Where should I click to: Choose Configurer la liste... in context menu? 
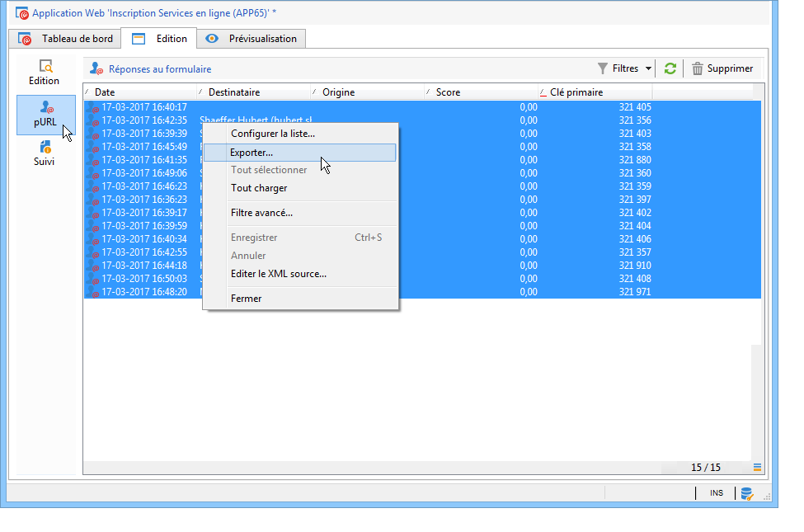click(x=300, y=134)
